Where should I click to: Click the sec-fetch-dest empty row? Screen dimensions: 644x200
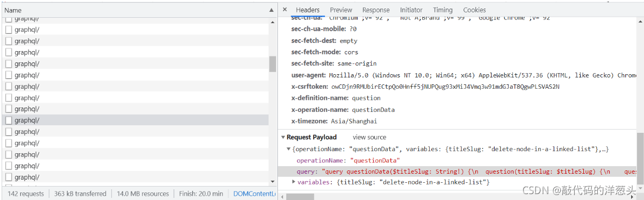pyautogui.click(x=324, y=41)
